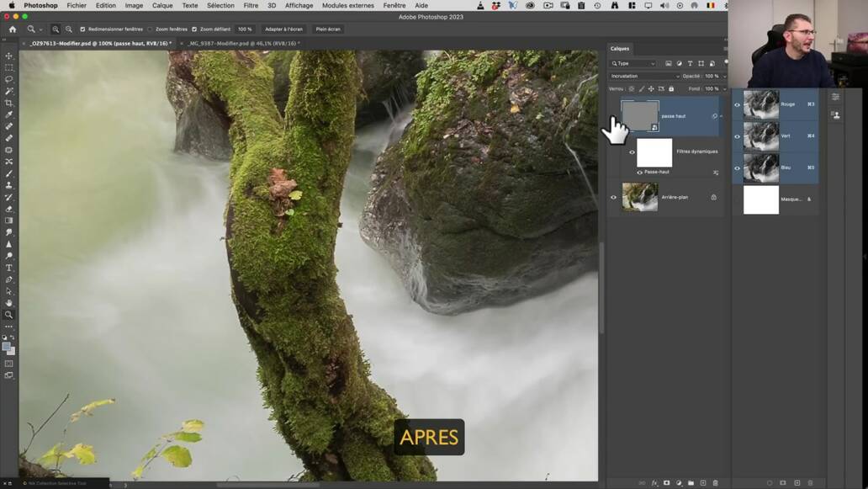Select the Brush tool
This screenshot has width=868, height=489.
pyautogui.click(x=9, y=173)
